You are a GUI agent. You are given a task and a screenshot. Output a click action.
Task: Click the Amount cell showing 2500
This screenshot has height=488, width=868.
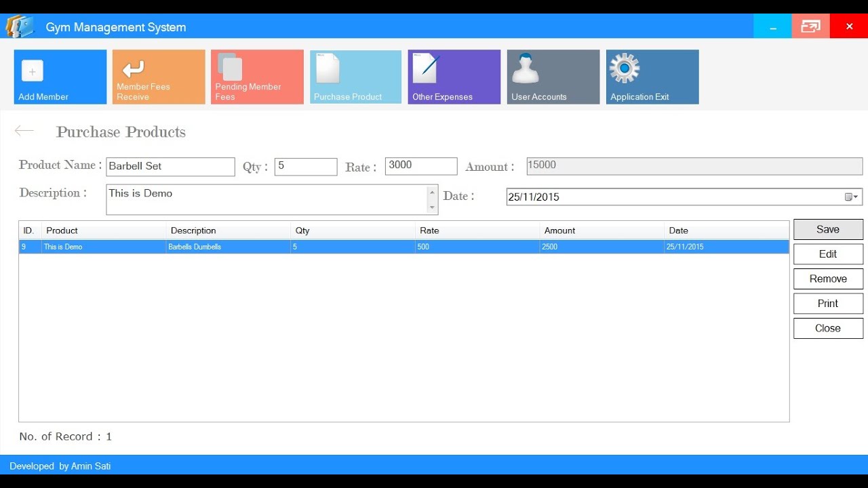tap(602, 247)
